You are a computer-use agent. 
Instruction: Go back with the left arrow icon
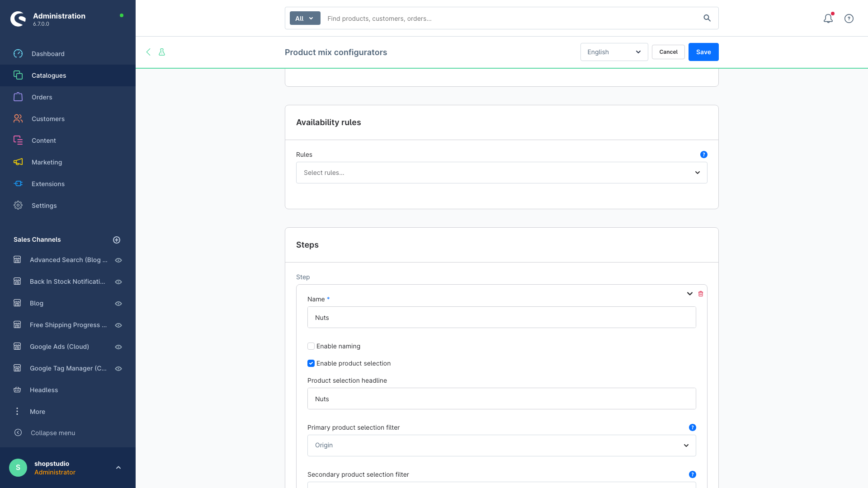[x=148, y=52]
